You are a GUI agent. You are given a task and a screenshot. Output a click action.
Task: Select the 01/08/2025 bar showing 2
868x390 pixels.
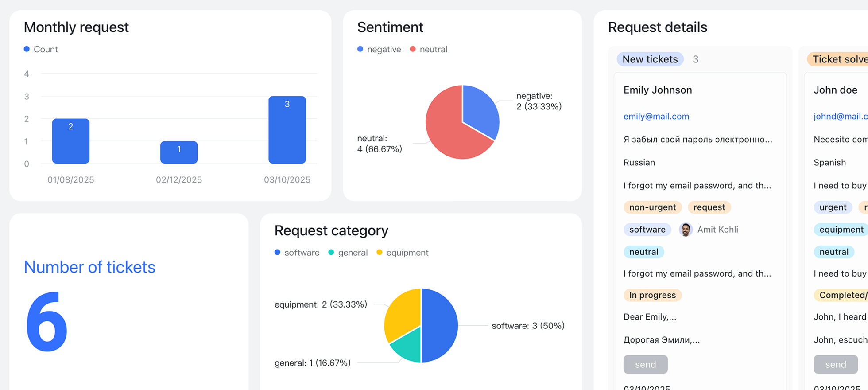coord(71,141)
